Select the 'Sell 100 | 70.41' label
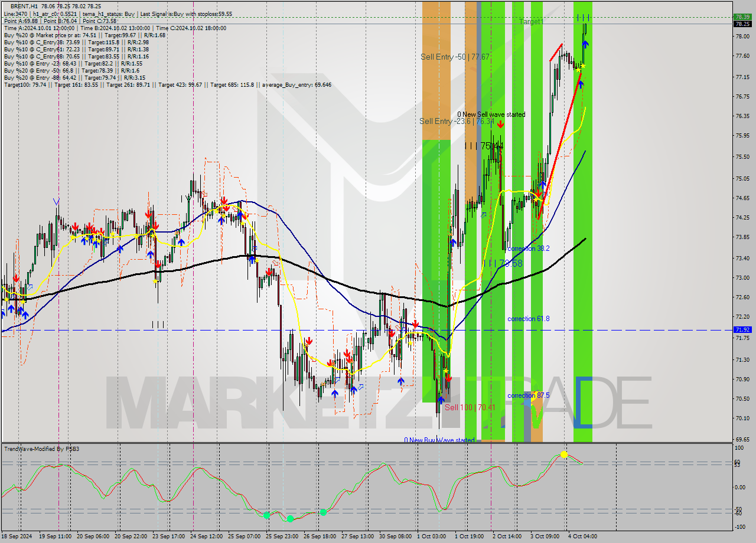Viewport: 756px width, 543px height. pyautogui.click(x=469, y=407)
